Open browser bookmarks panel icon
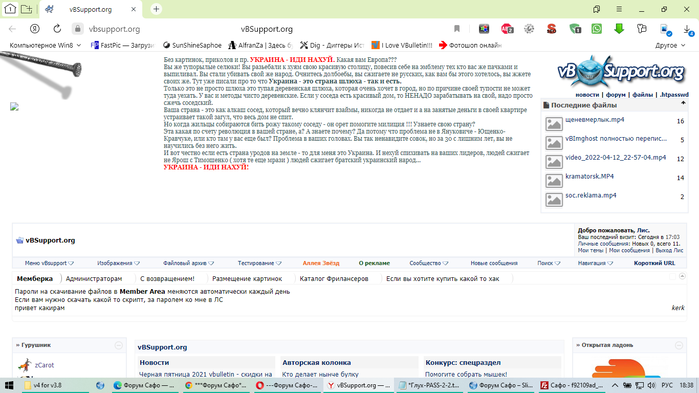Viewport: 699px width, 393px height. pos(596,9)
